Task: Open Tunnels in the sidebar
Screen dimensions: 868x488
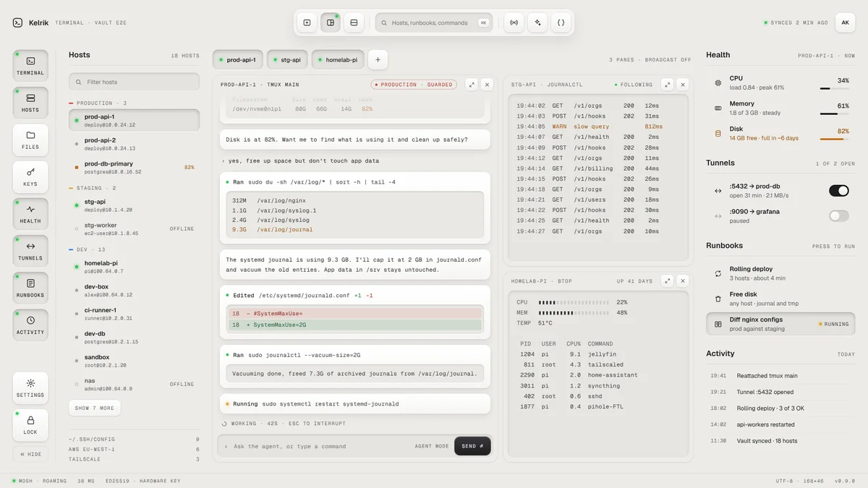Action: click(30, 251)
